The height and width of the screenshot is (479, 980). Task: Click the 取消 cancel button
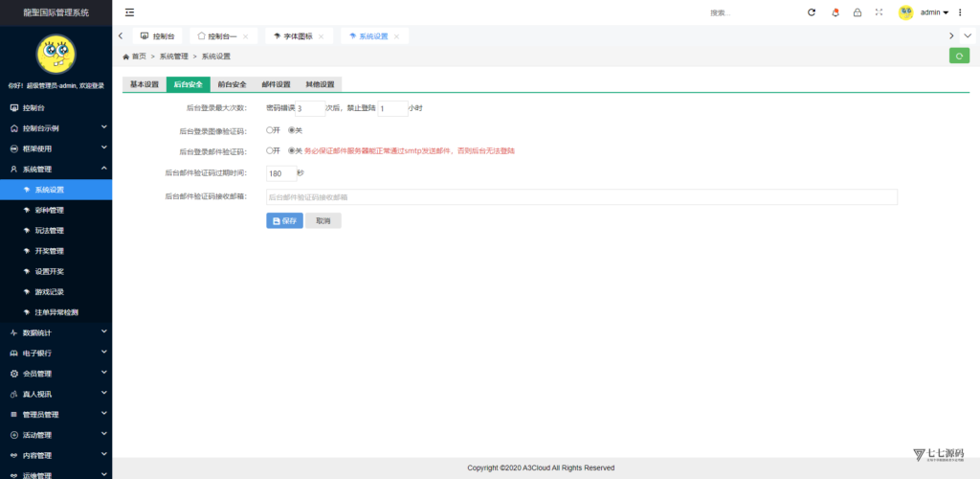323,220
